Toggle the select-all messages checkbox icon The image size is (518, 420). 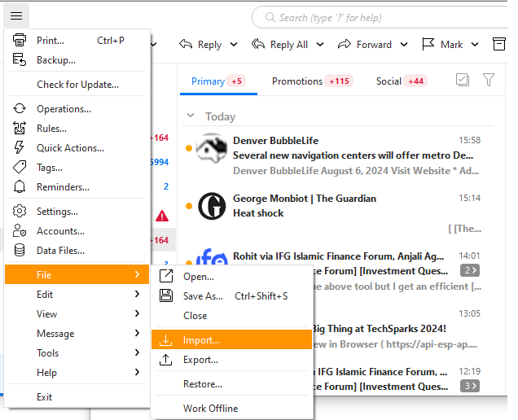pyautogui.click(x=463, y=80)
